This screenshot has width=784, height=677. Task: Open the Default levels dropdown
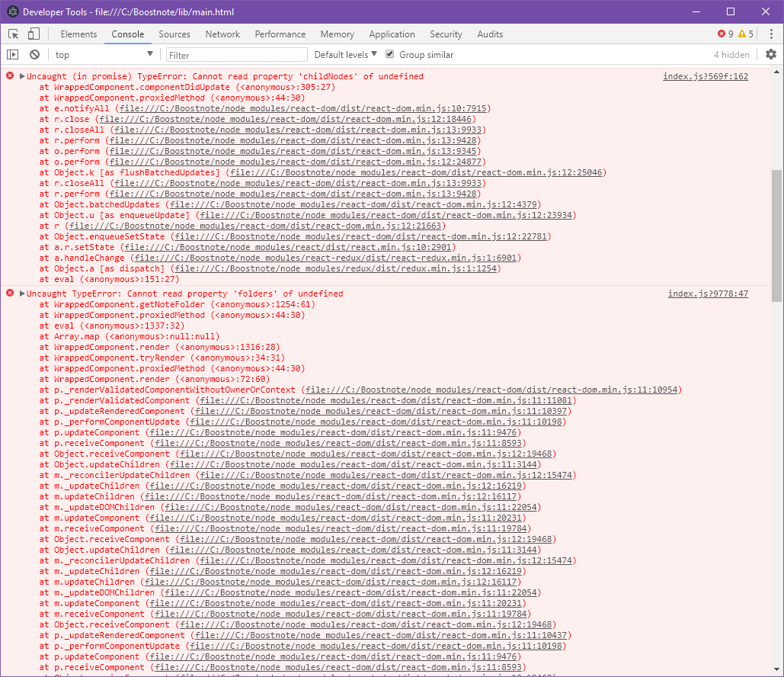coord(343,54)
